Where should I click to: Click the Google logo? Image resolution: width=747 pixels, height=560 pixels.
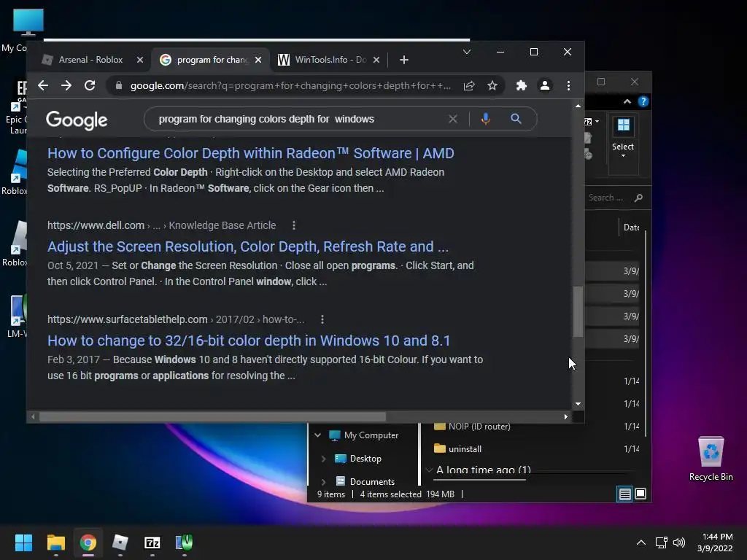[x=77, y=120]
